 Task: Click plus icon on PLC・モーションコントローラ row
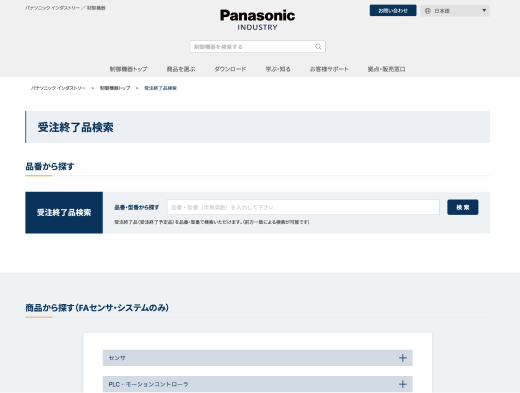click(403, 384)
